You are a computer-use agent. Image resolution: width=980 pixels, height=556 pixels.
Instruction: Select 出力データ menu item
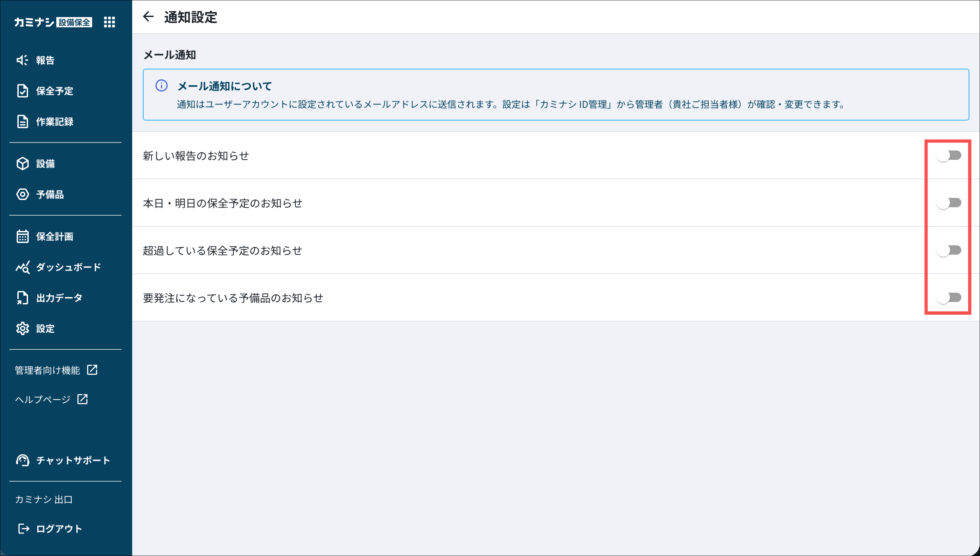click(59, 298)
